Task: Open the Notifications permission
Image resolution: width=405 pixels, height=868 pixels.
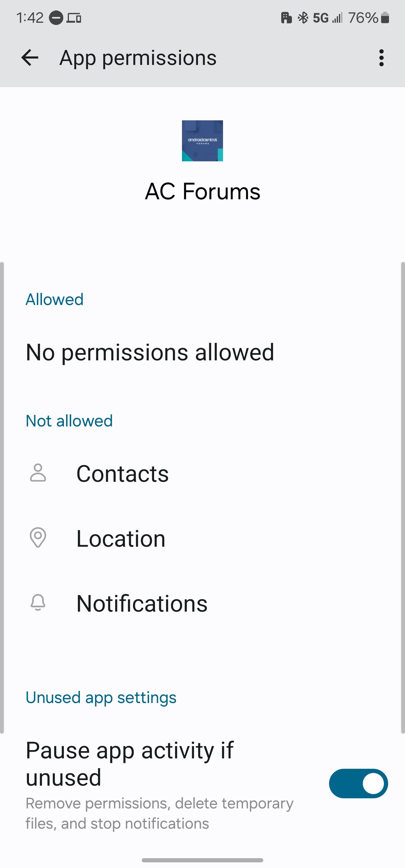Action: pyautogui.click(x=202, y=603)
